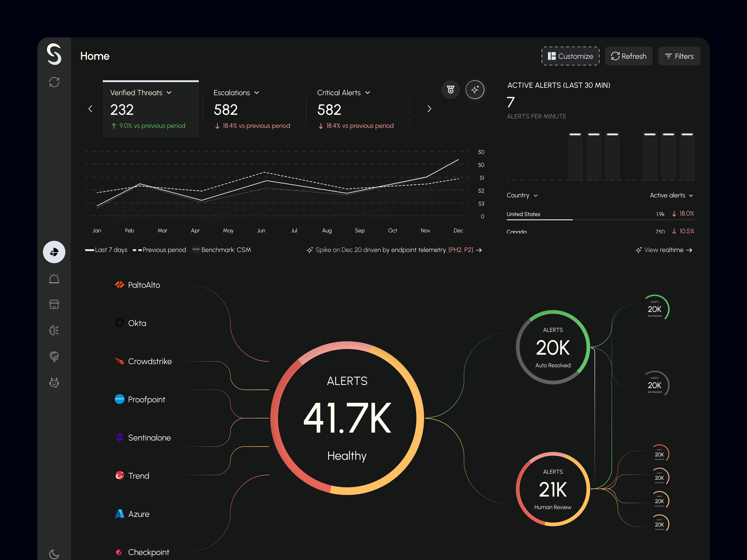Open the globe threat map sidebar icon
The width and height of the screenshot is (747, 560).
click(54, 356)
